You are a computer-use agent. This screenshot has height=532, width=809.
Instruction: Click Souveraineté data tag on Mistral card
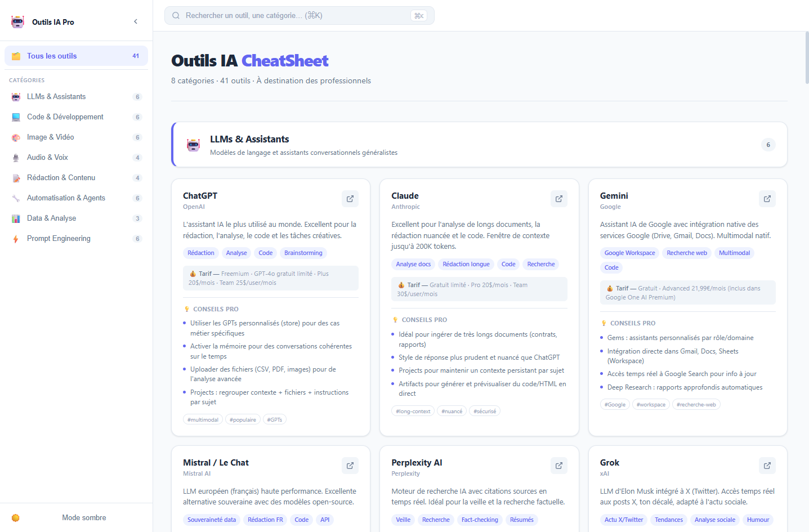tap(212, 520)
